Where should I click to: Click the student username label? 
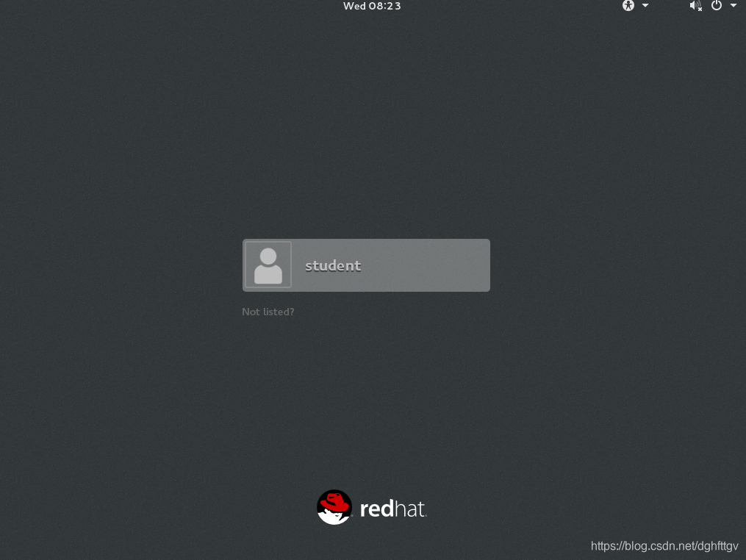333,265
